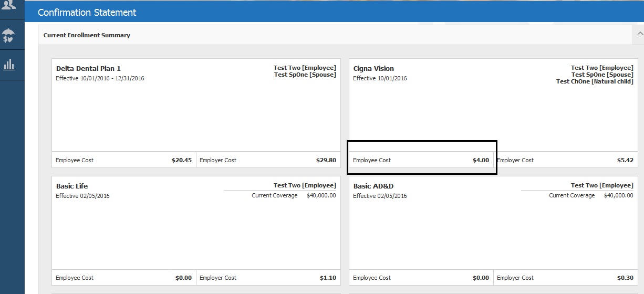The width and height of the screenshot is (644, 294).
Task: Click the Current Enrollment Summary header
Action: [87, 35]
